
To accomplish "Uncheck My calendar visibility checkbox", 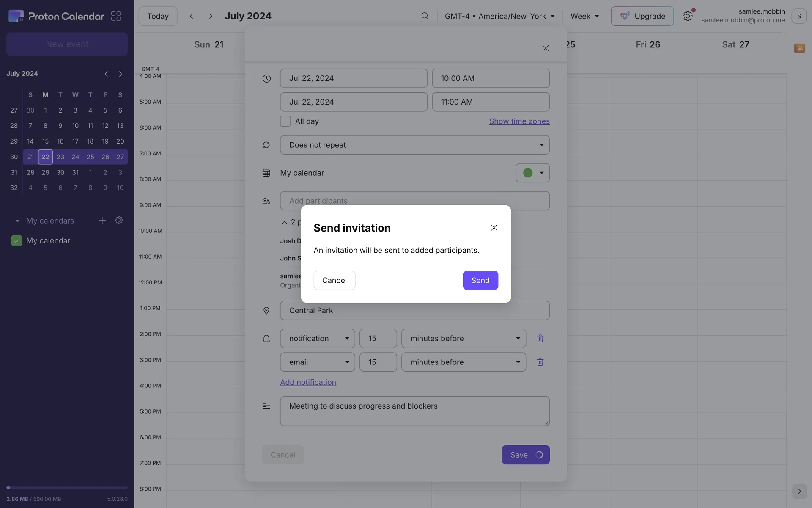I will tap(16, 240).
